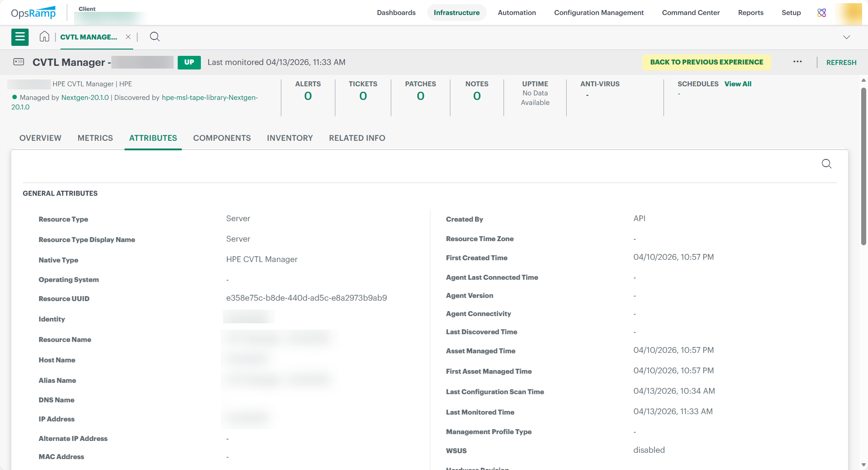Go to the home icon
The height and width of the screenshot is (470, 868).
click(44, 37)
